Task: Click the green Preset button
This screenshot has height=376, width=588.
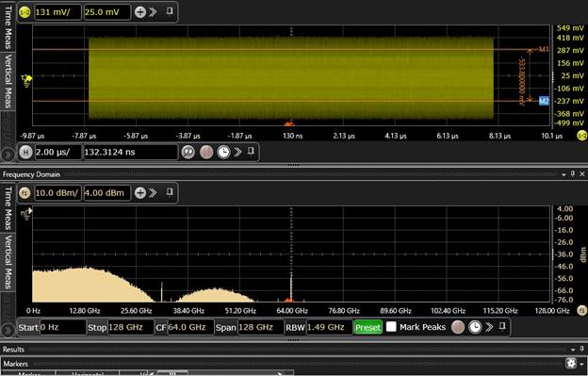Action: tap(367, 328)
